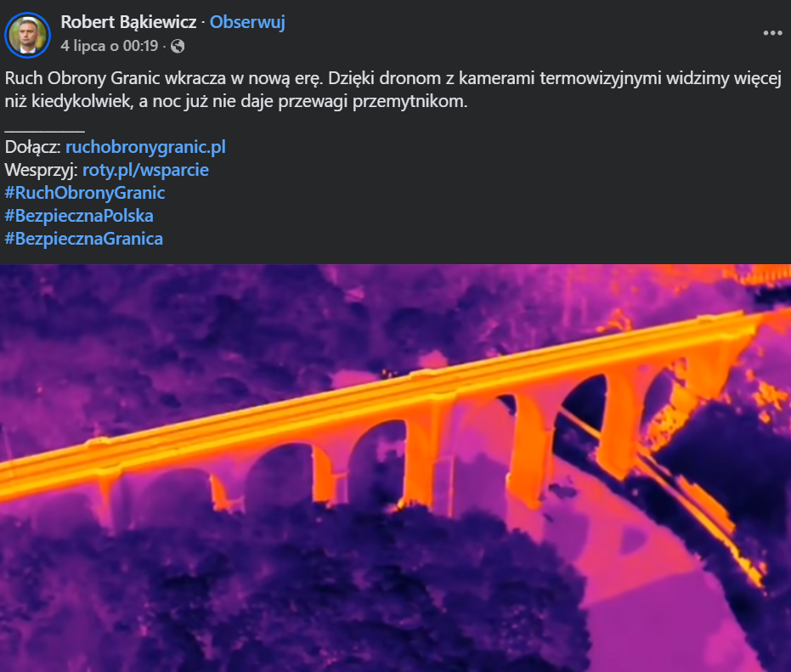The height and width of the screenshot is (672, 791).
Task: Click the Dołącz label before the link
Action: [33, 147]
